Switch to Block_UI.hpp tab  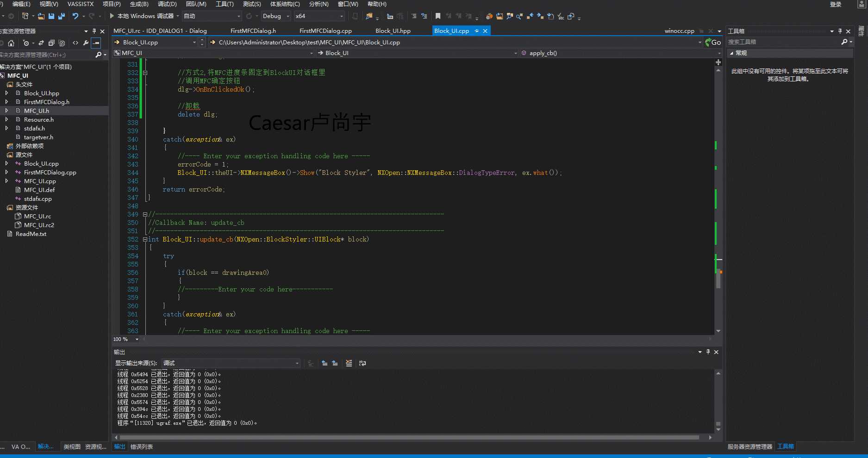[x=393, y=31]
